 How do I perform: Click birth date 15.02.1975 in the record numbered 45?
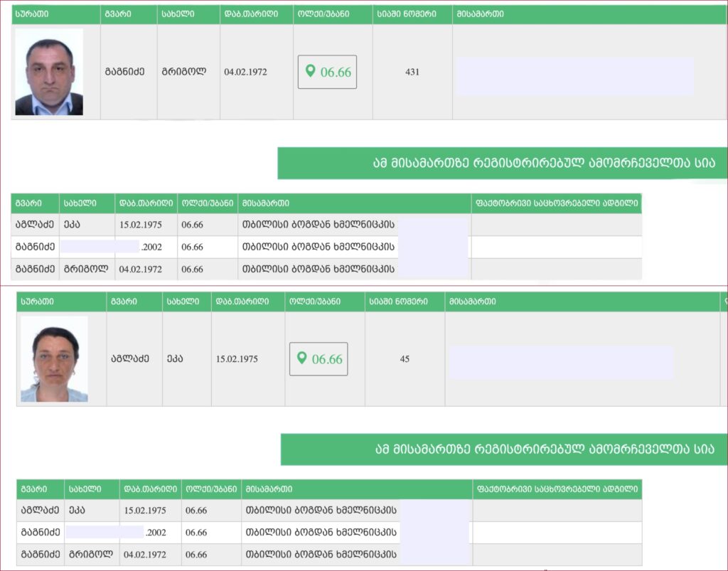(x=237, y=359)
